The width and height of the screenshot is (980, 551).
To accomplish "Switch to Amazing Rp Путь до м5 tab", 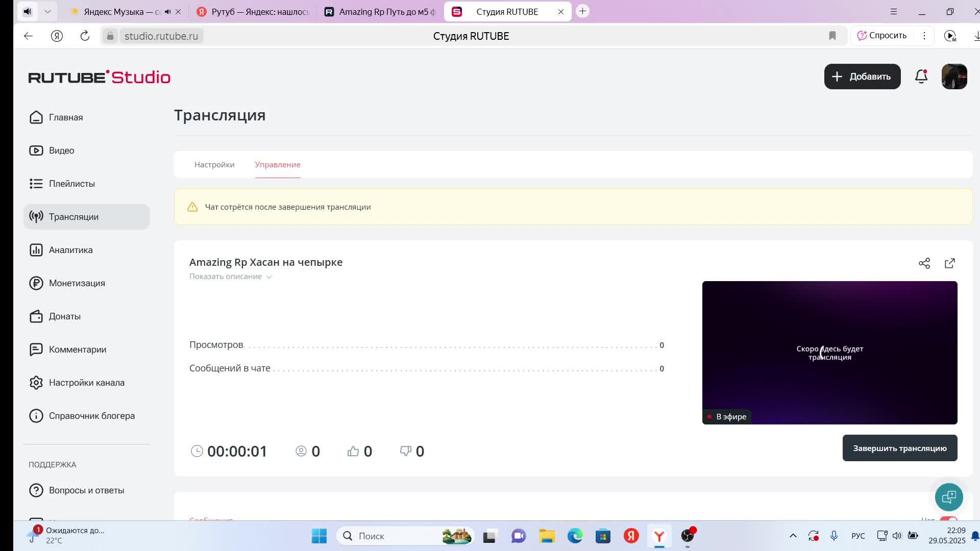I will pyautogui.click(x=380, y=12).
